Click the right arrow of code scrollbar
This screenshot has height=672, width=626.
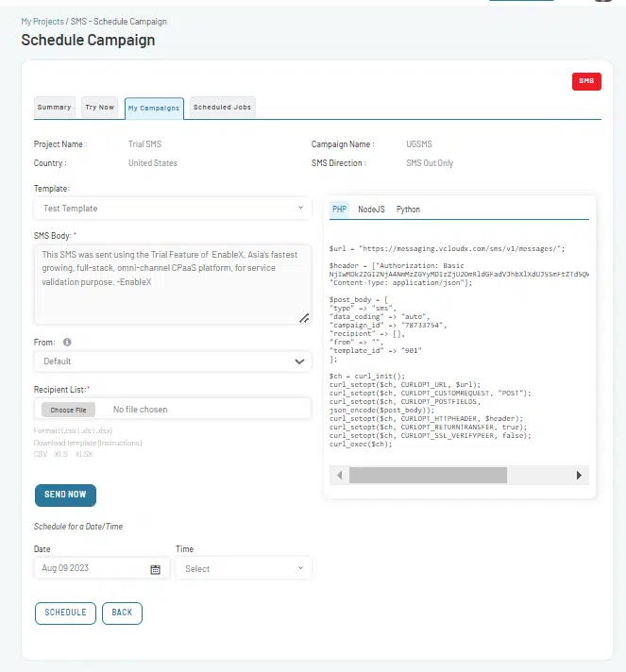coord(579,475)
